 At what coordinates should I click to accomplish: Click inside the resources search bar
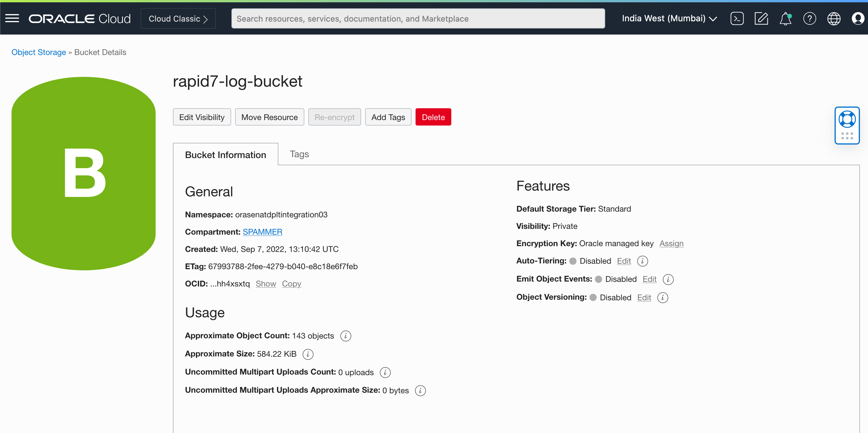coord(418,18)
